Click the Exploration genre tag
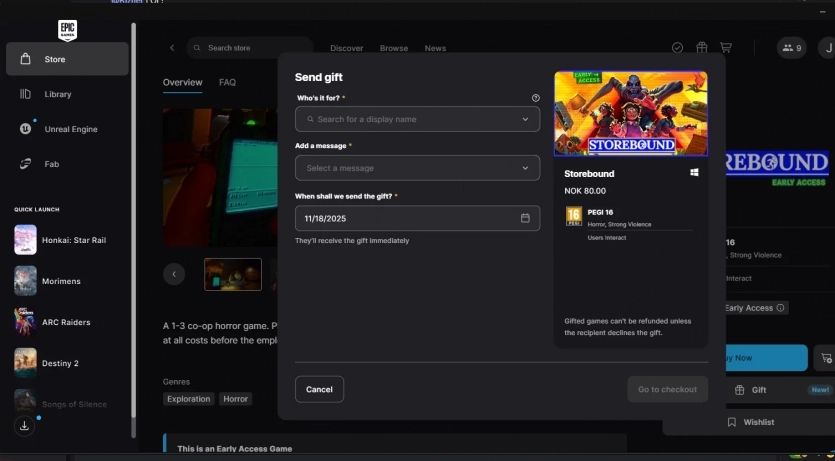 (x=189, y=399)
